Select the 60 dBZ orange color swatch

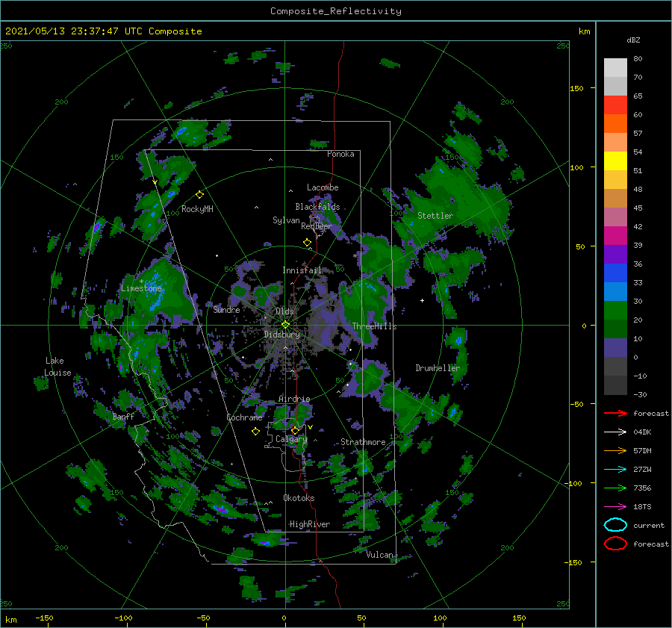pos(615,123)
